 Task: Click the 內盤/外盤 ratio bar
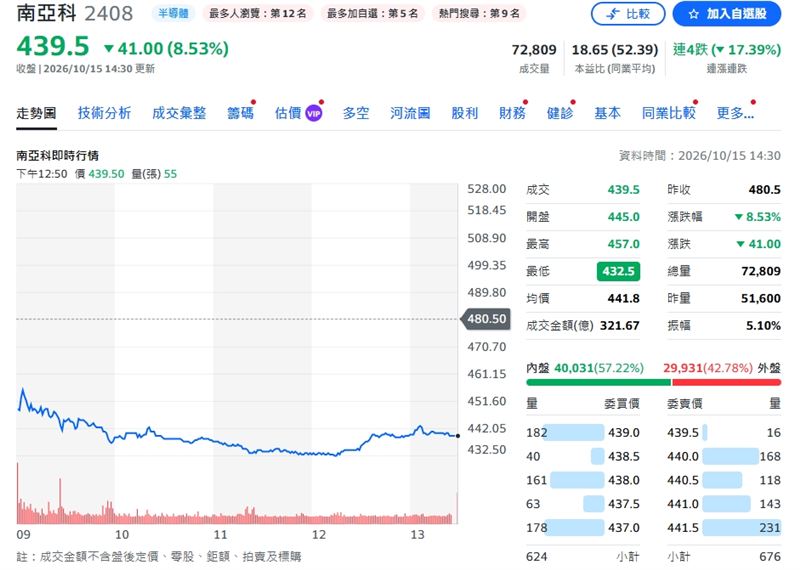pos(653,382)
